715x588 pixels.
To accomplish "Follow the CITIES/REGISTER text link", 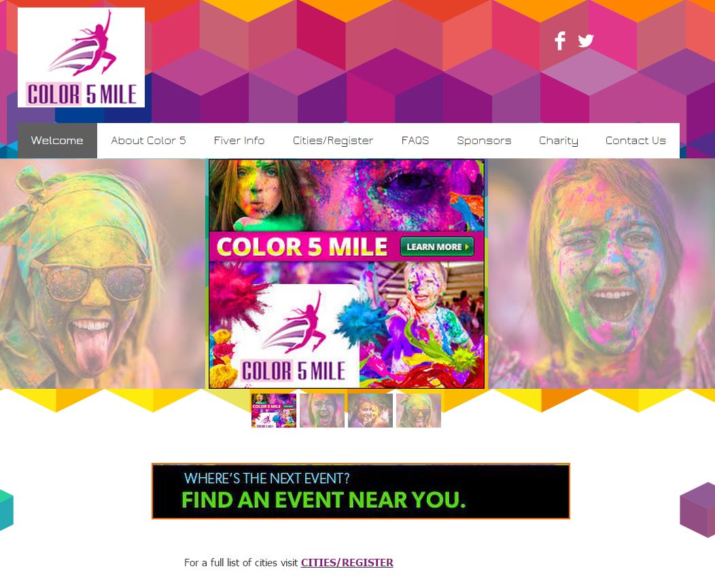I will (347, 563).
